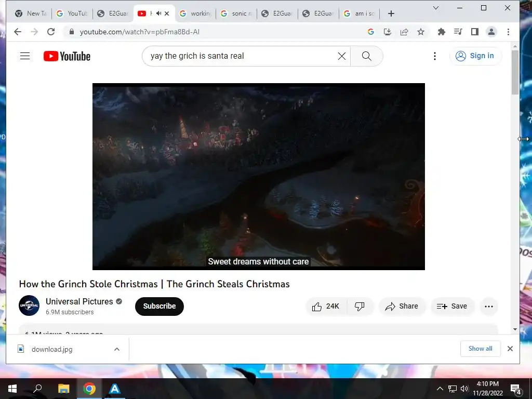Show hidden system tray icons
The height and width of the screenshot is (399, 532).
(x=440, y=389)
